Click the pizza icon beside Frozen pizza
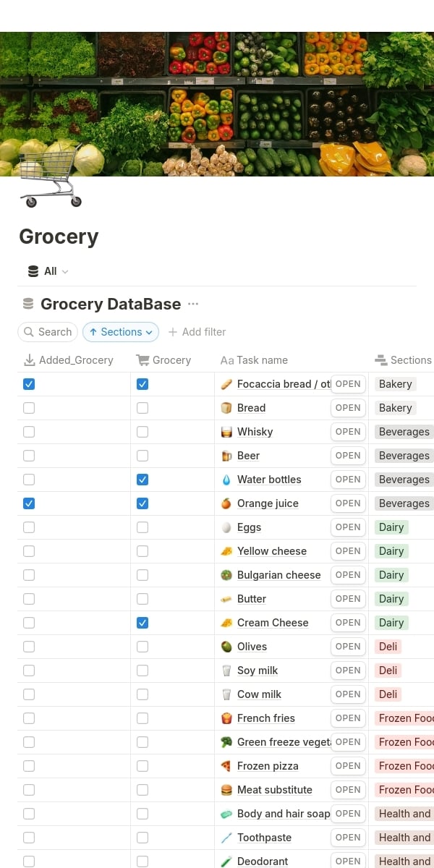 click(226, 766)
